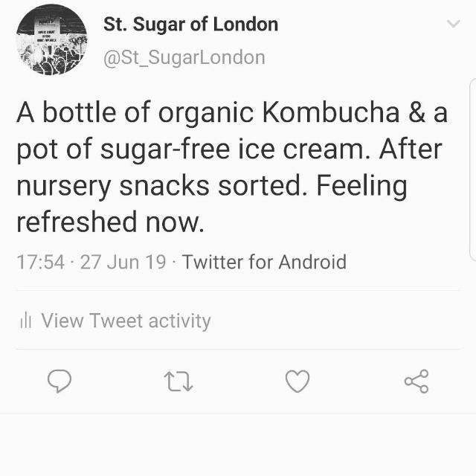
Task: Open View Tweet activity
Action: pos(126,321)
